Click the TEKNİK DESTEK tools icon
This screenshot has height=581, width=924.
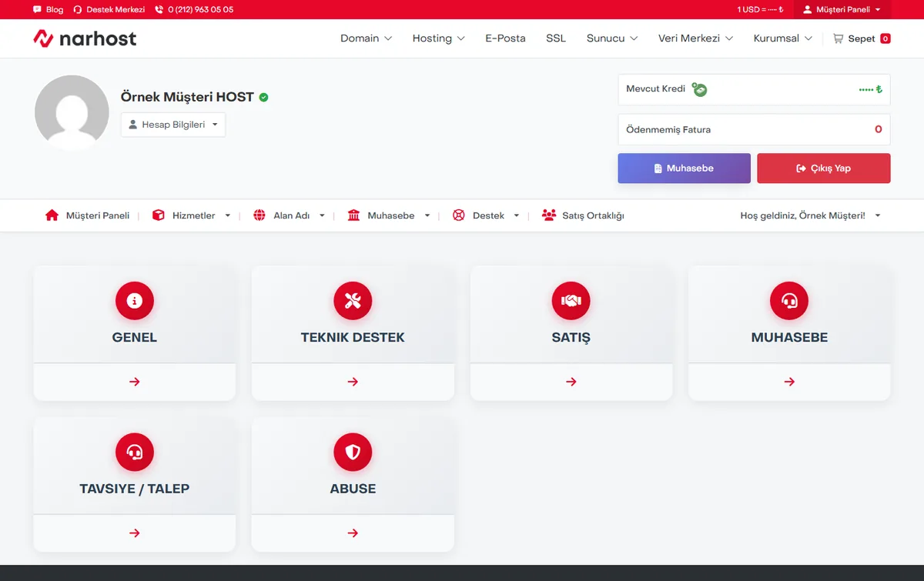(x=353, y=301)
